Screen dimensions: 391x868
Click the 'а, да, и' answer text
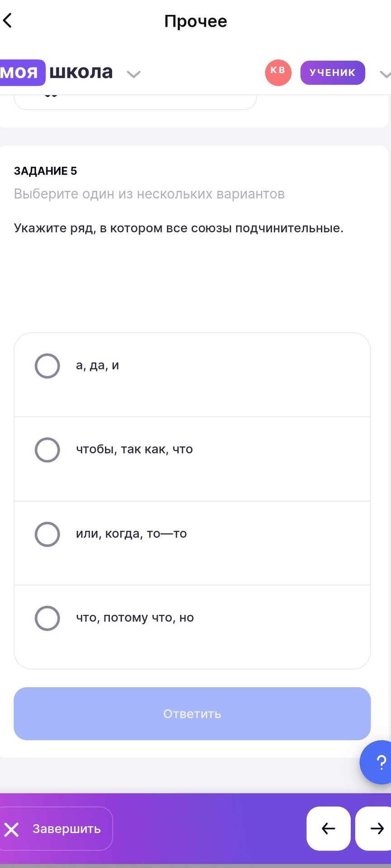pos(97,365)
